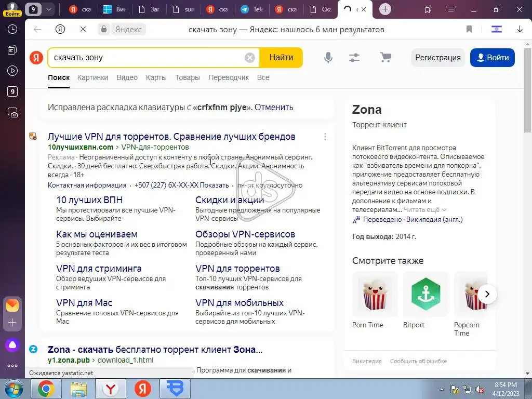Expand tab count dropdown arrow

point(49,9)
